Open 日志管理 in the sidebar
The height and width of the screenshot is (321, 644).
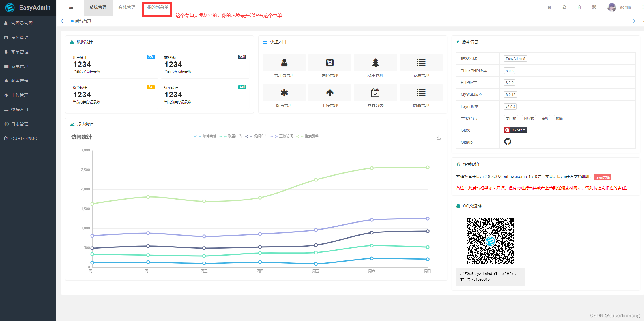[20, 124]
